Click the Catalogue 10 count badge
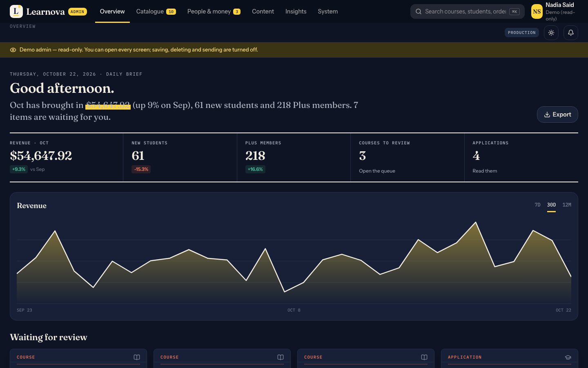Image resolution: width=588 pixels, height=368 pixels. point(171,12)
